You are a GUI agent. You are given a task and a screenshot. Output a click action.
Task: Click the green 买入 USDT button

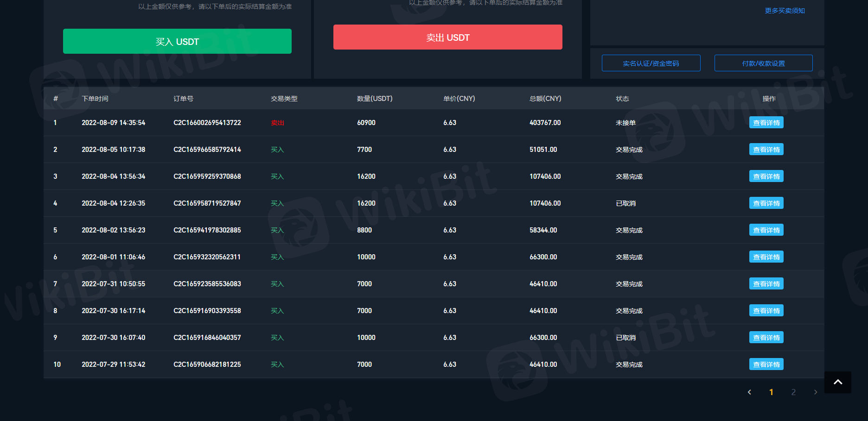click(177, 42)
